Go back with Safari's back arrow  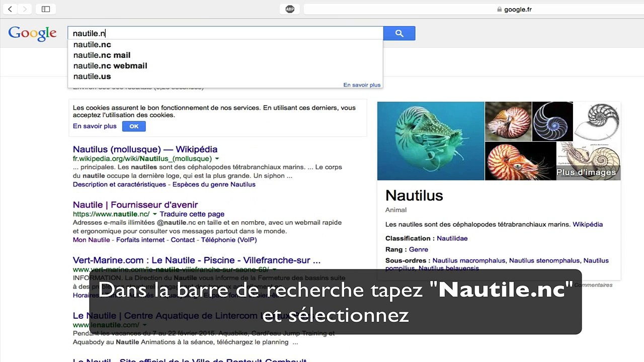[10, 9]
